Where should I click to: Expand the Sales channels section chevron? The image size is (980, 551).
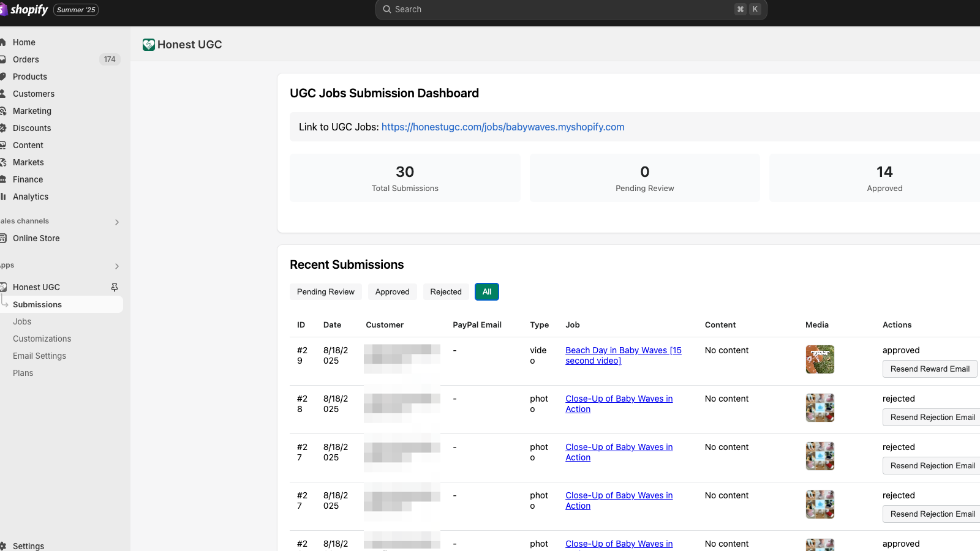tap(117, 222)
